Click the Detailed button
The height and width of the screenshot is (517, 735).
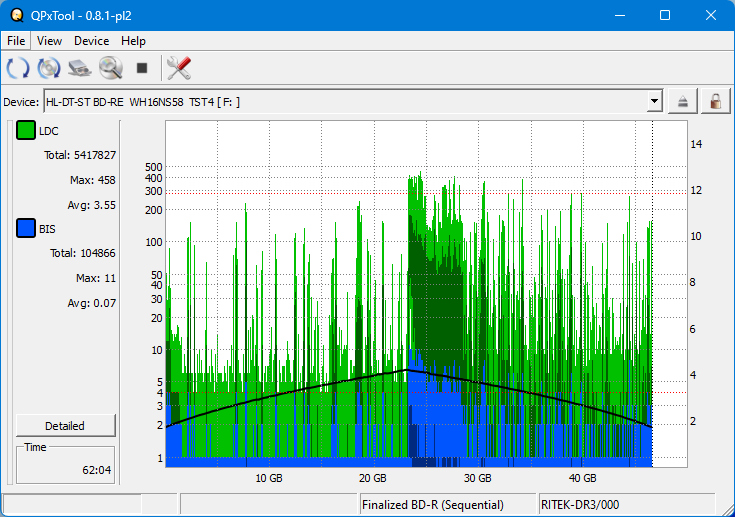click(66, 426)
